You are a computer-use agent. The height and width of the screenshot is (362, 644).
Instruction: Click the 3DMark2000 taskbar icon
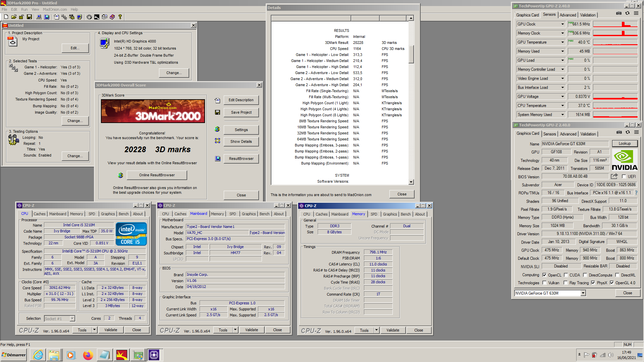[121, 355]
